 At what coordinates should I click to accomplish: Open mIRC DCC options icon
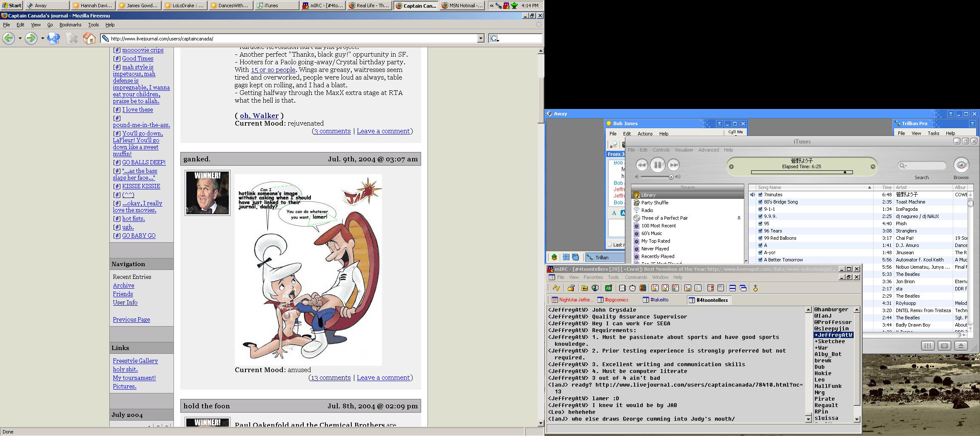(x=675, y=288)
